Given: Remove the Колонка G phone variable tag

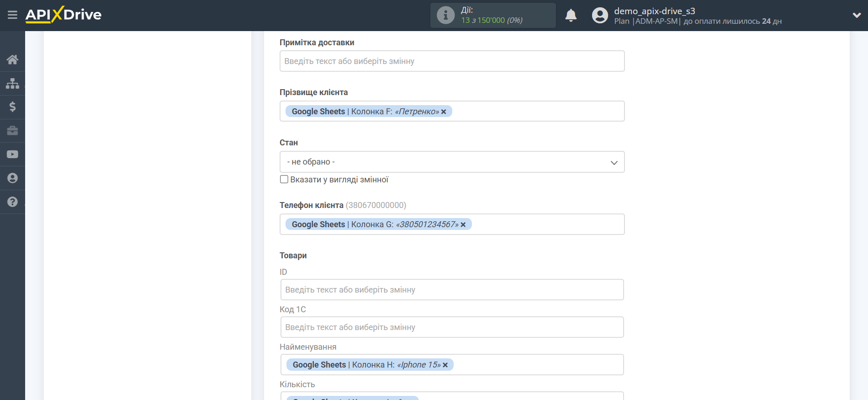Looking at the screenshot, I should click(x=463, y=224).
